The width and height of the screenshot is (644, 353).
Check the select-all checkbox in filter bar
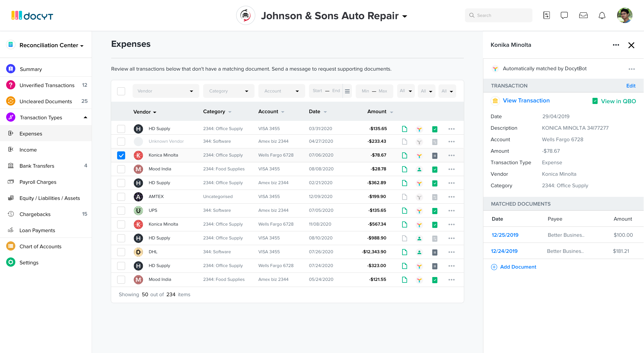[121, 91]
